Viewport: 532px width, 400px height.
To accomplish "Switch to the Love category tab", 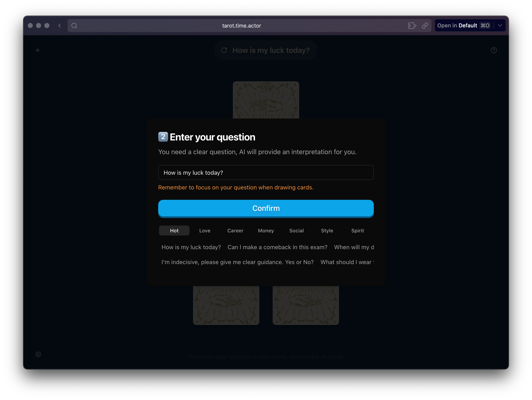I will coord(205,230).
